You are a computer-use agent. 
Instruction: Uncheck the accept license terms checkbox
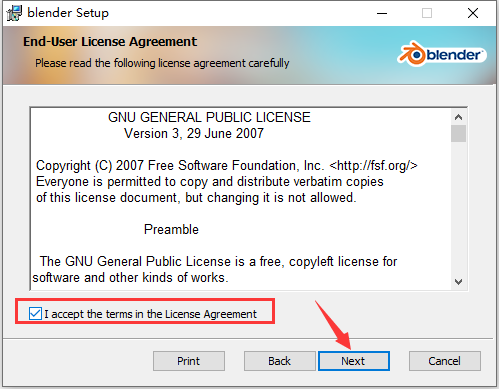coord(35,314)
